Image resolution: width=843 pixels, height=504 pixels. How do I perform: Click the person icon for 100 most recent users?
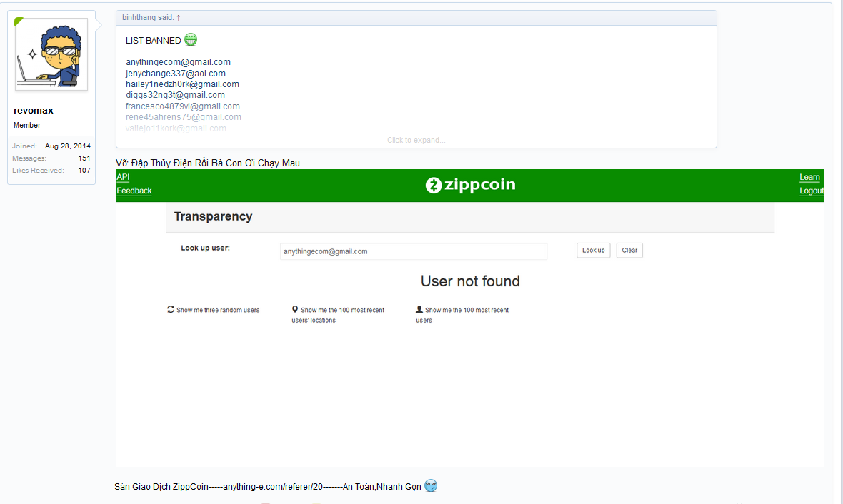click(419, 309)
